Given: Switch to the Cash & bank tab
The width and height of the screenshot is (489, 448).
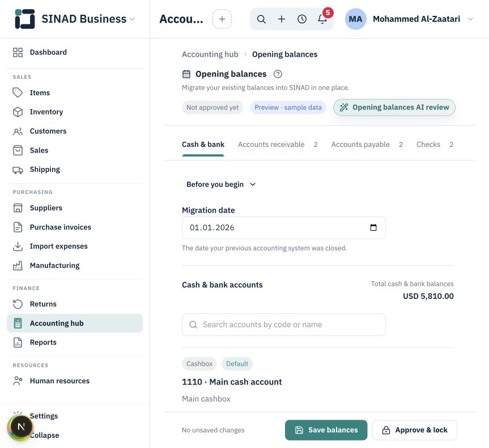Looking at the screenshot, I should [x=203, y=145].
